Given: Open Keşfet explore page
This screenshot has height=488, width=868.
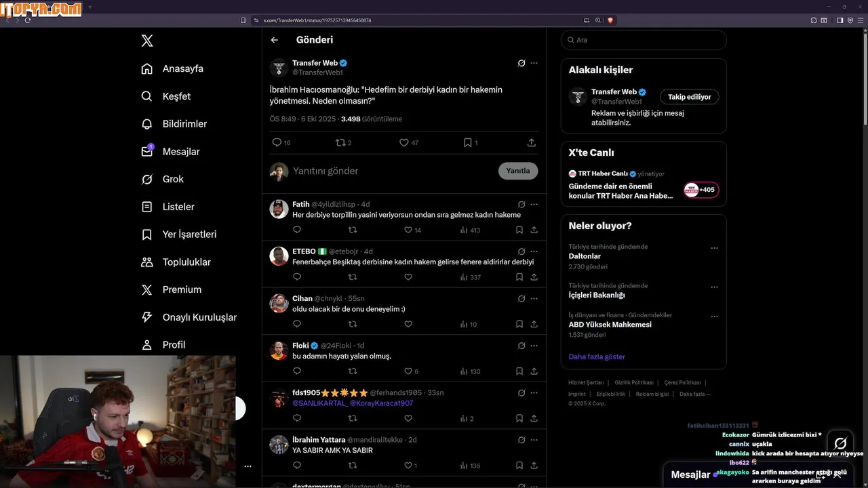Looking at the screenshot, I should coord(165,96).
